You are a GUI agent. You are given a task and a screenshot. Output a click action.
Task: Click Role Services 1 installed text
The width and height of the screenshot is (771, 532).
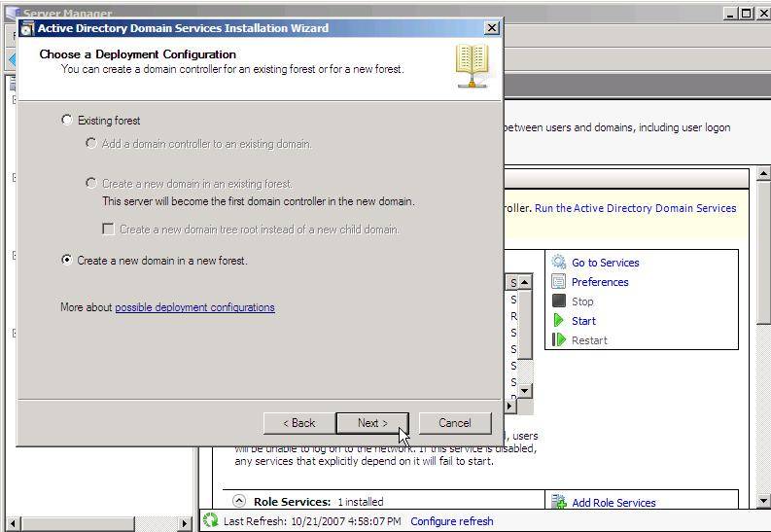tap(318, 502)
